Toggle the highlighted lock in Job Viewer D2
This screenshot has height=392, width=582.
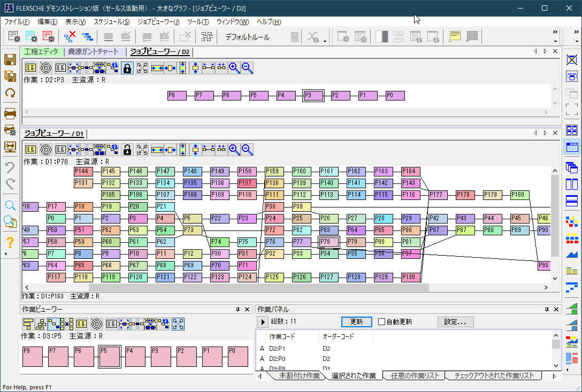(127, 68)
